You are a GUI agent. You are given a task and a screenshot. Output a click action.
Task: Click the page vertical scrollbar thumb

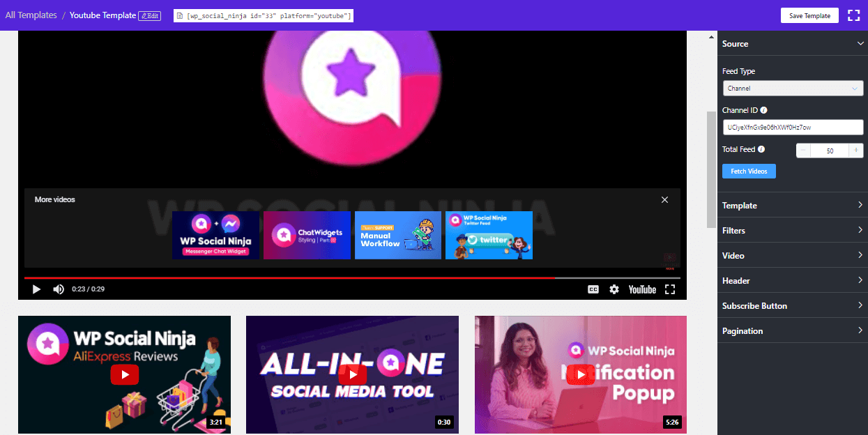point(711,169)
